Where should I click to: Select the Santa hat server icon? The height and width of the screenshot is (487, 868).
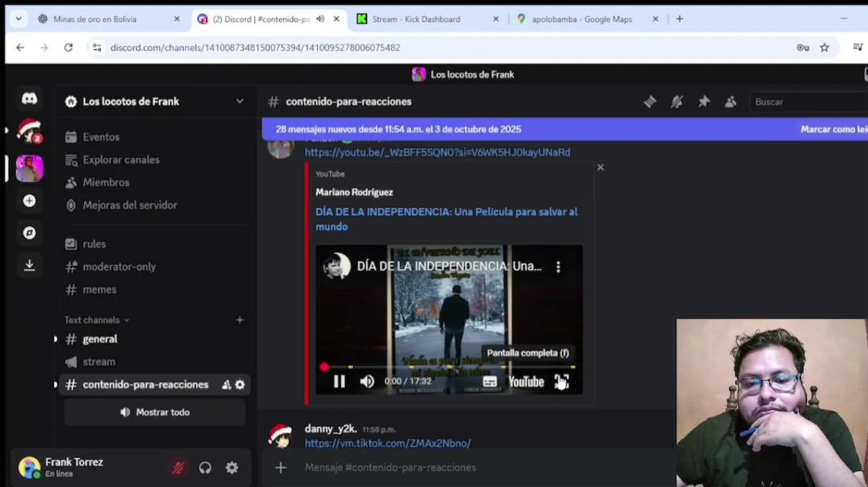29,131
